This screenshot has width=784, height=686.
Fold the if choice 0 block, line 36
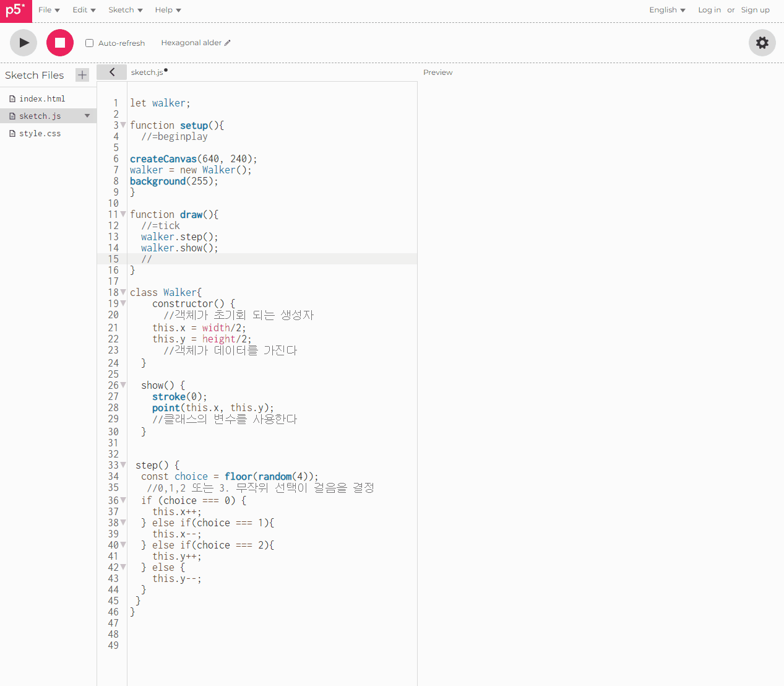pyautogui.click(x=123, y=500)
